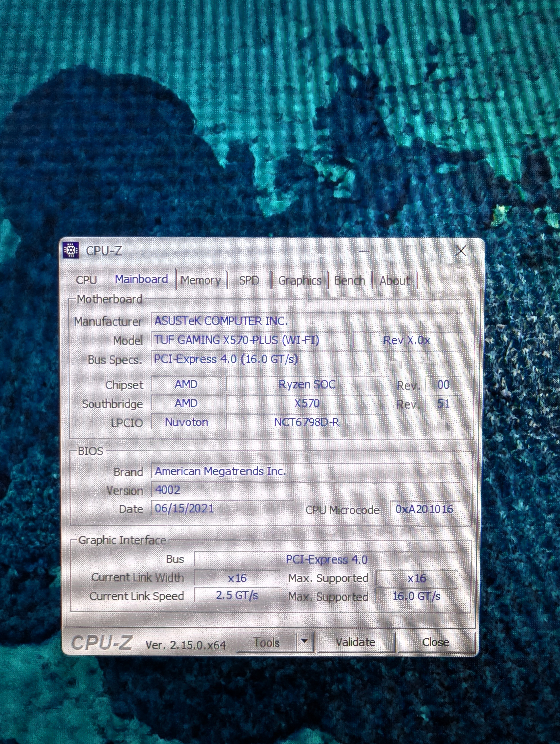The image size is (560, 744).
Task: Click the Ryzen SOC chipset value
Action: (307, 384)
